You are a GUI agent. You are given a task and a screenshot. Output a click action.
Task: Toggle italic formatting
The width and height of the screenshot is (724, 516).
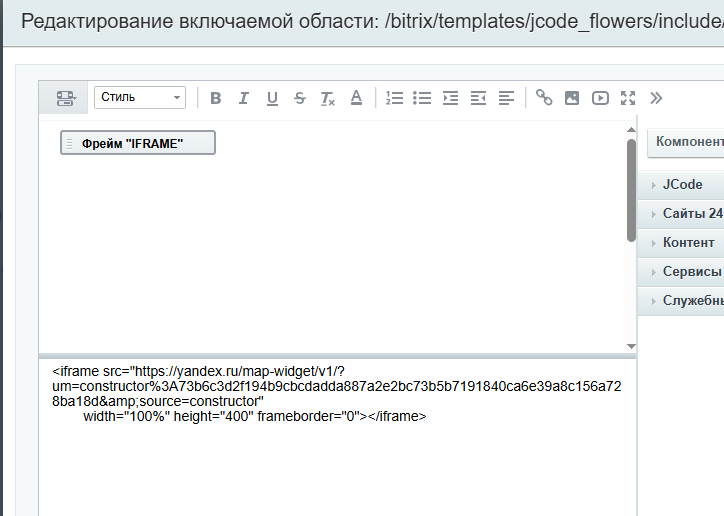coord(243,98)
